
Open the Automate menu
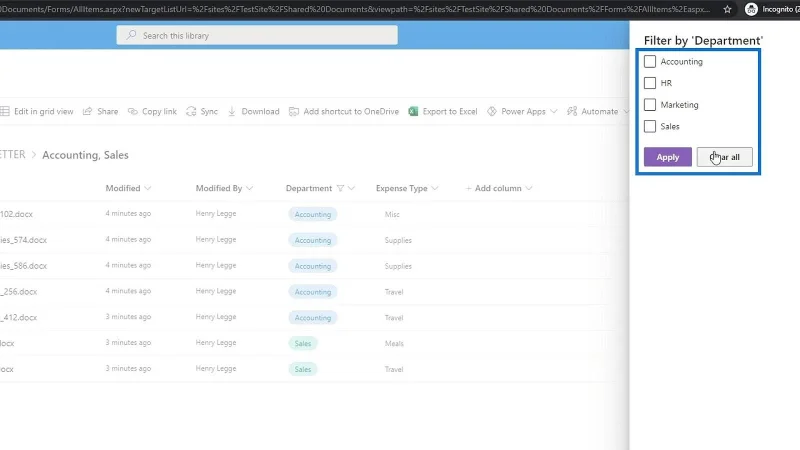[598, 111]
